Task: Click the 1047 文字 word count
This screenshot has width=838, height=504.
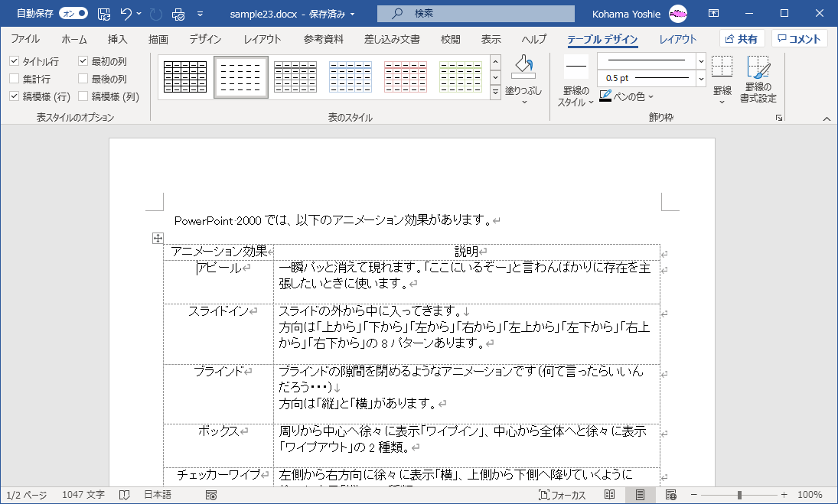Action: [83, 495]
